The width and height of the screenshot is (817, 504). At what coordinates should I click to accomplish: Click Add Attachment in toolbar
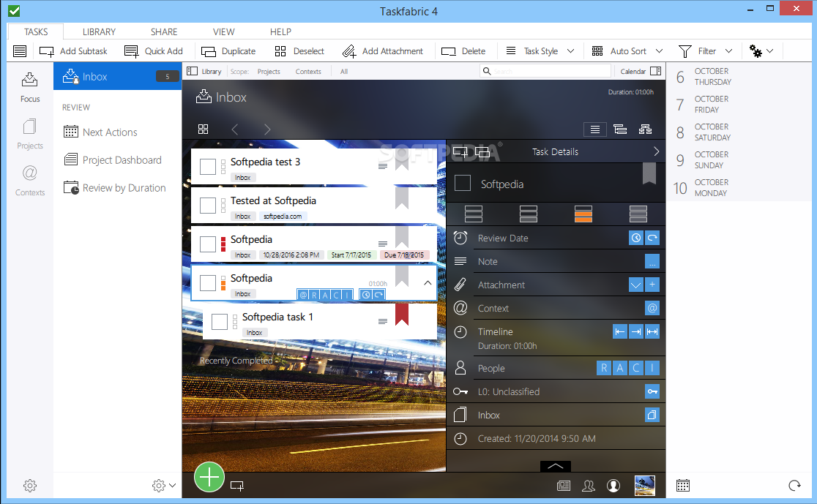[383, 51]
